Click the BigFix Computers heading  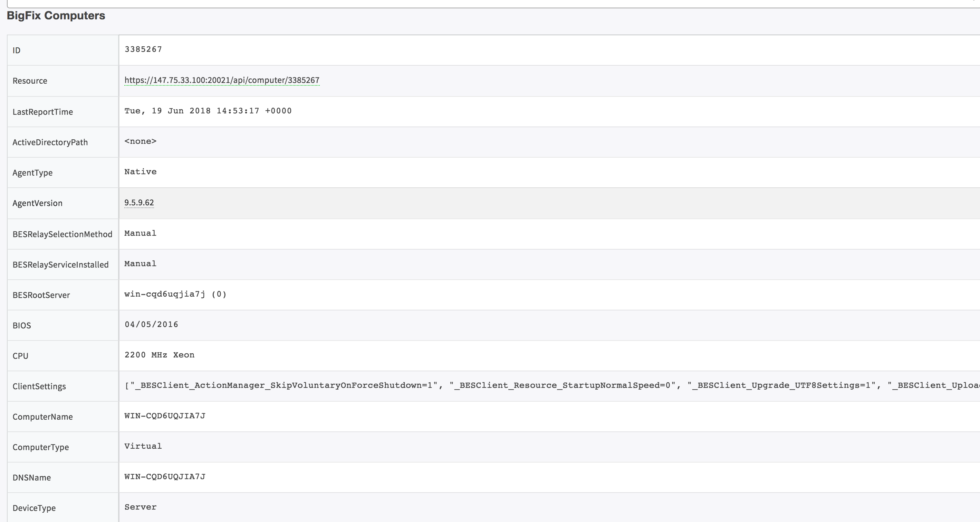tap(56, 16)
